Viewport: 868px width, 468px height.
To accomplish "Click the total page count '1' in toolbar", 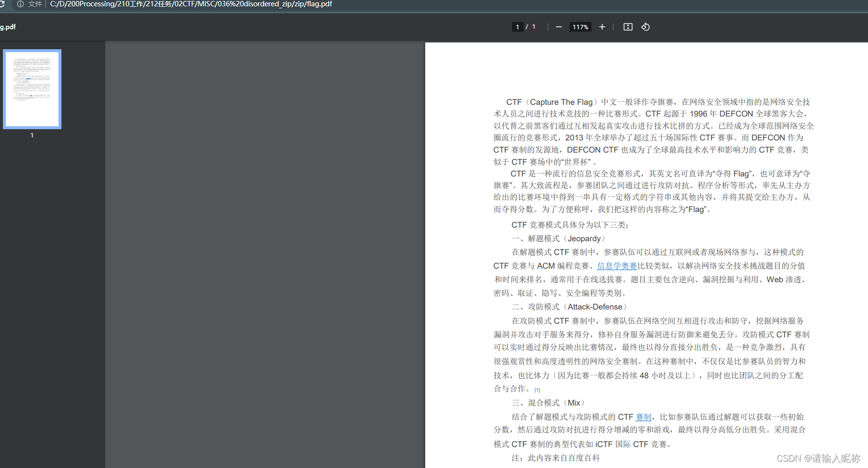I will click(533, 27).
